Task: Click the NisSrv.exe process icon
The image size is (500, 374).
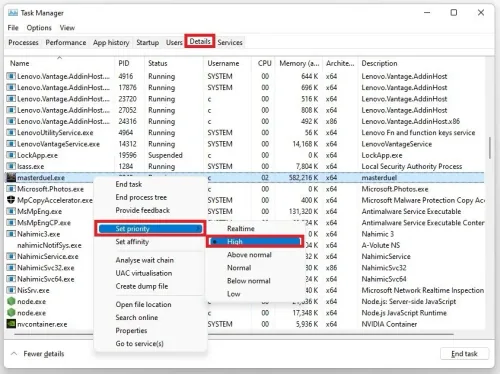Action: click(11, 290)
